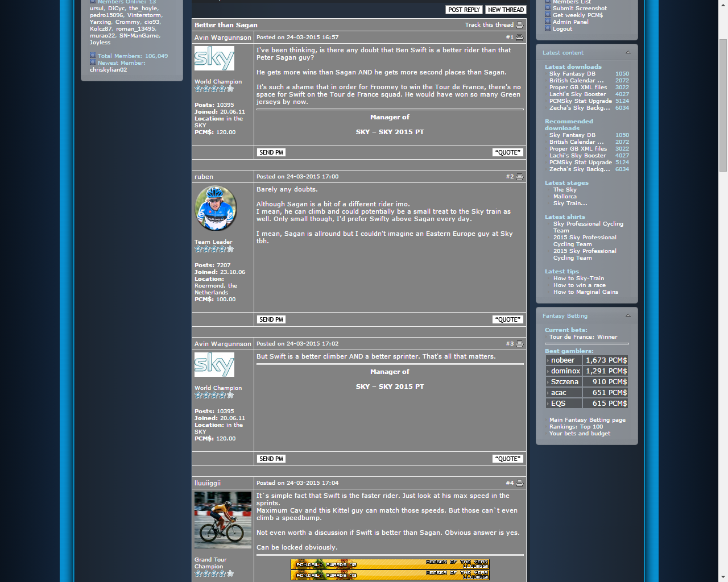728x582 pixels.
Task: Send PM to Avin Wargunnson from post #1
Action: tap(271, 152)
